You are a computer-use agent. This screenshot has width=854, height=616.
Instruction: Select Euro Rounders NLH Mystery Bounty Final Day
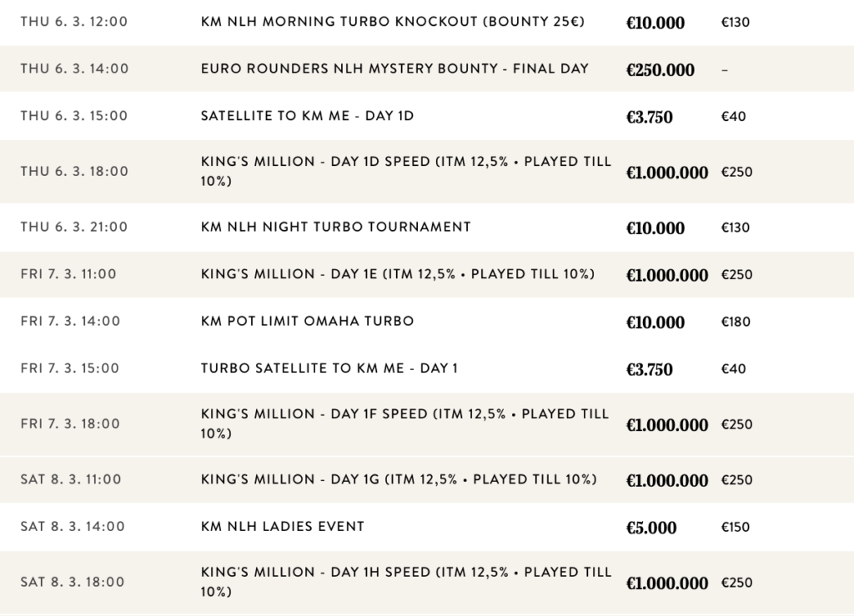(394, 68)
